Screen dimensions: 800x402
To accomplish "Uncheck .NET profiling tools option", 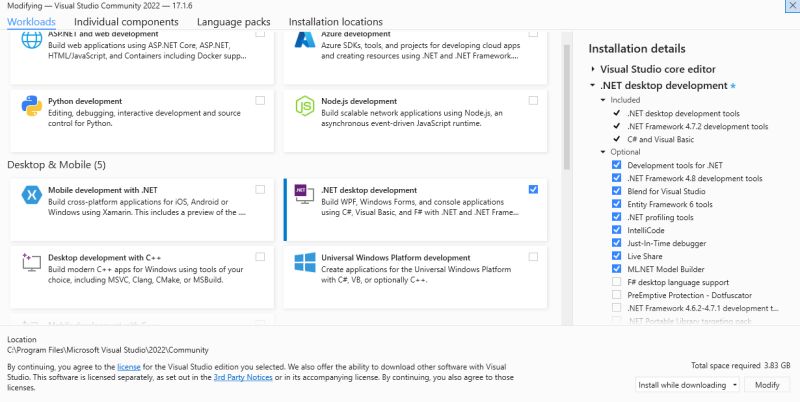I will 616,217.
